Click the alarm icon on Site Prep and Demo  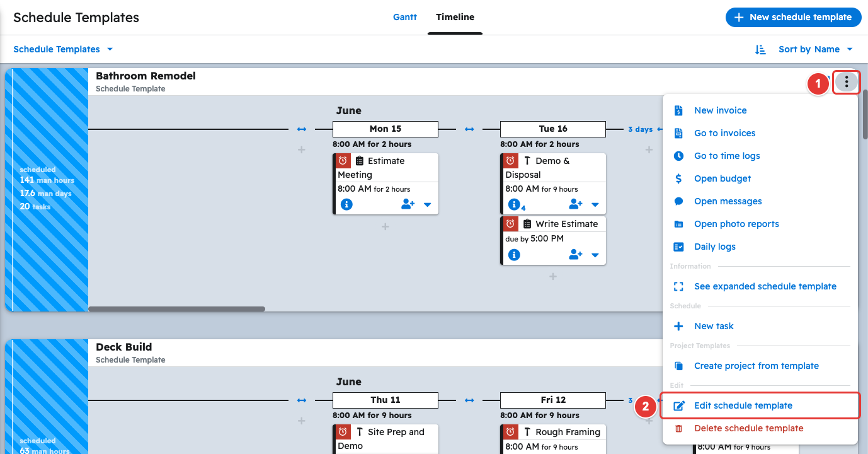343,432
